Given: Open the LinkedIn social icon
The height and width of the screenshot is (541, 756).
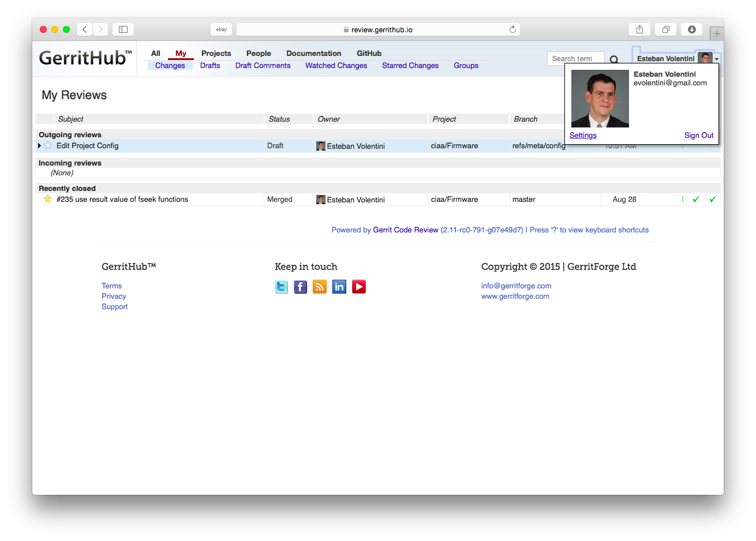Looking at the screenshot, I should (339, 287).
